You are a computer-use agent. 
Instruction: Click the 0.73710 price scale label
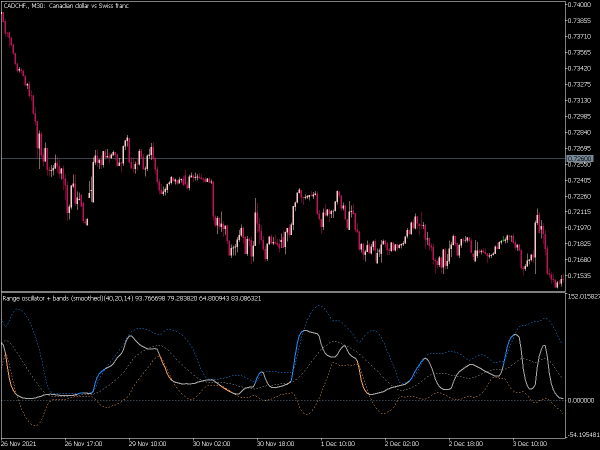click(x=580, y=37)
